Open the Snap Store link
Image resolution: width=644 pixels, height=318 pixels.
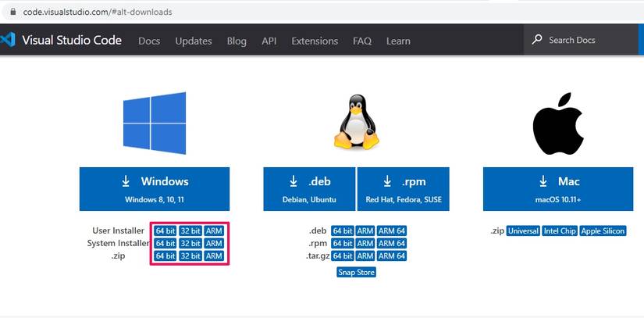(x=357, y=272)
